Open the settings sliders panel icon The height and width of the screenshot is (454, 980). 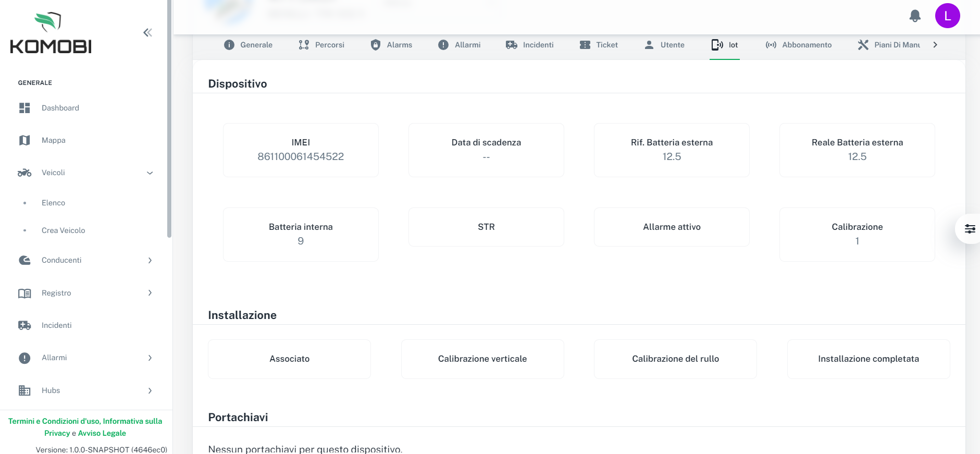[x=970, y=229]
